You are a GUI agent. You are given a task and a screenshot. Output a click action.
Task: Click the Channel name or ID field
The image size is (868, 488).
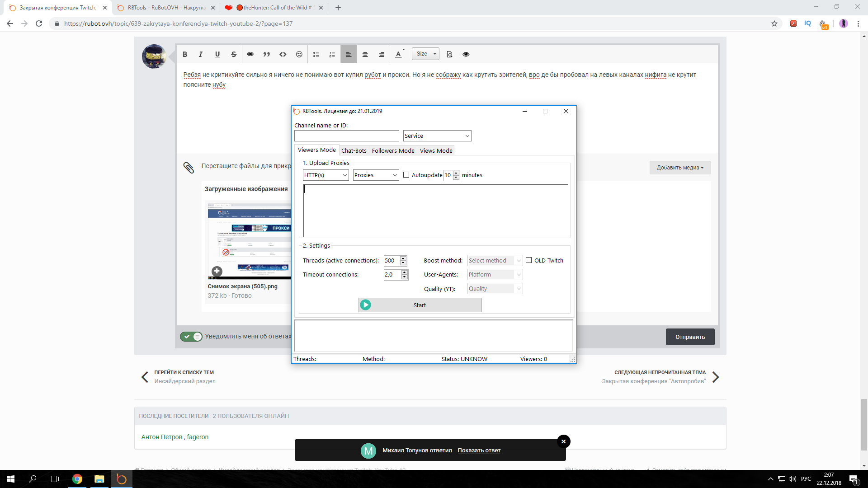point(346,136)
